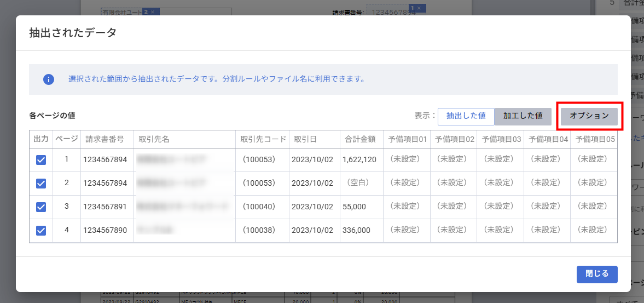
Task: Click total amount cell 1,622,120
Action: point(359,160)
